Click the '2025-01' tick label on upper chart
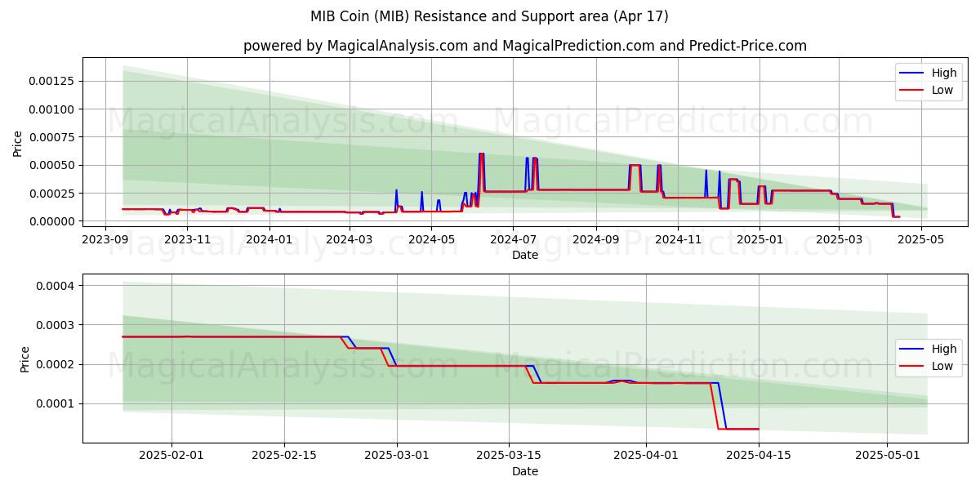The width and height of the screenshot is (980, 490). [759, 238]
